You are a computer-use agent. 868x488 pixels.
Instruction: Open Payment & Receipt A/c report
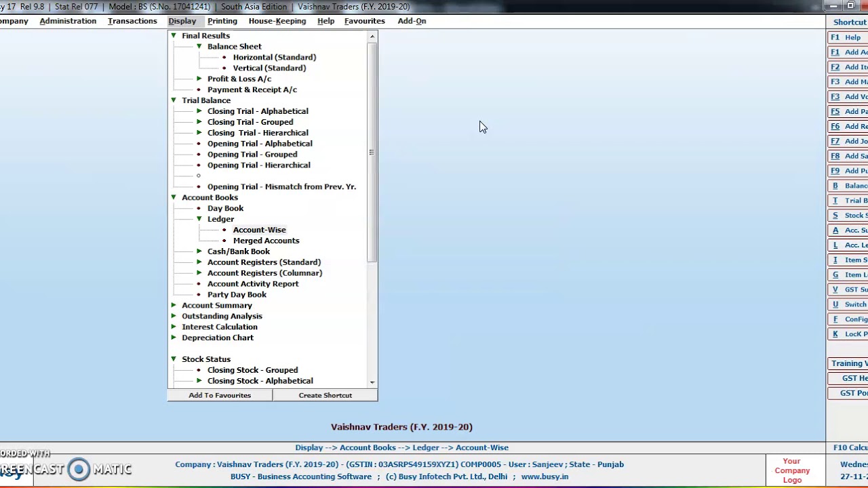(252, 89)
